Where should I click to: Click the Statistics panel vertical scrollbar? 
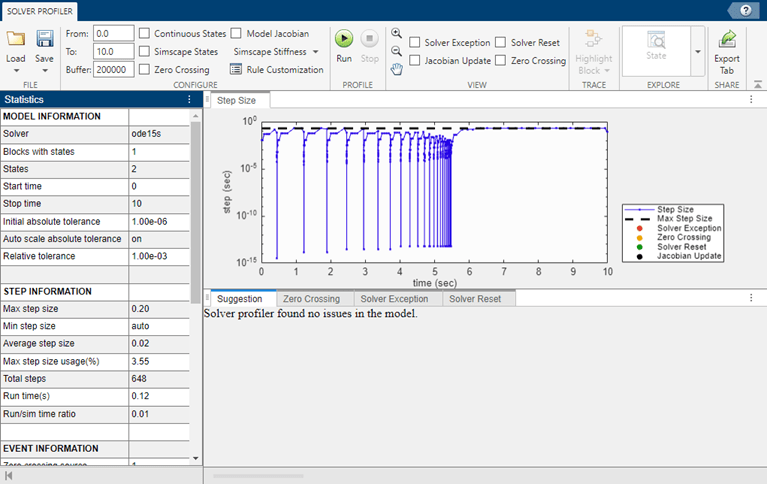[x=197, y=200]
